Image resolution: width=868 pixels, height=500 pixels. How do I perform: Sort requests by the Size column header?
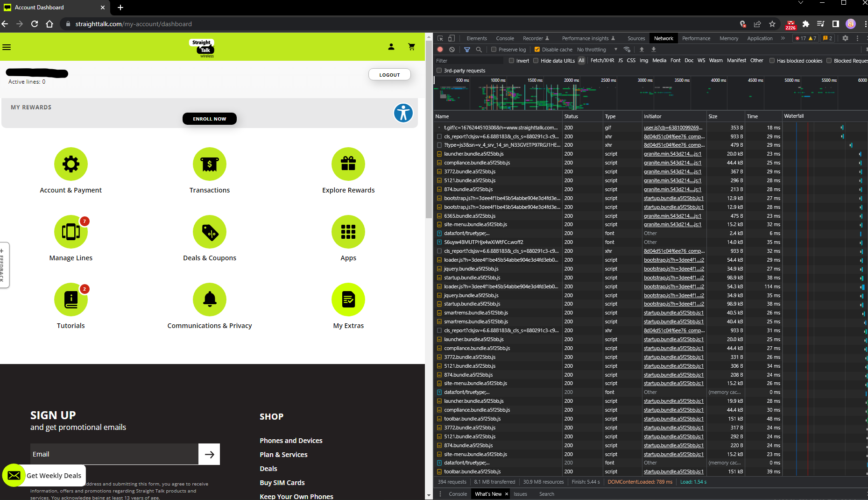pyautogui.click(x=725, y=116)
